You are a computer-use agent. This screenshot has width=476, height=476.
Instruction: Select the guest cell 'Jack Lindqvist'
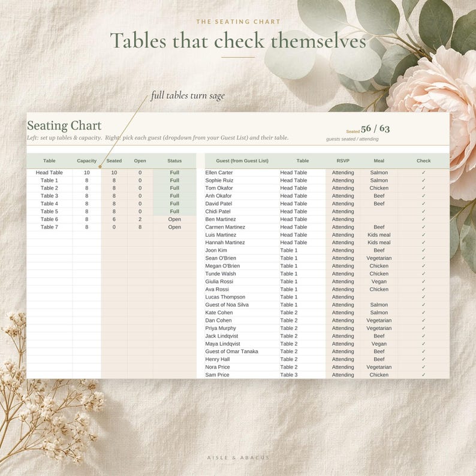[x=242, y=336]
